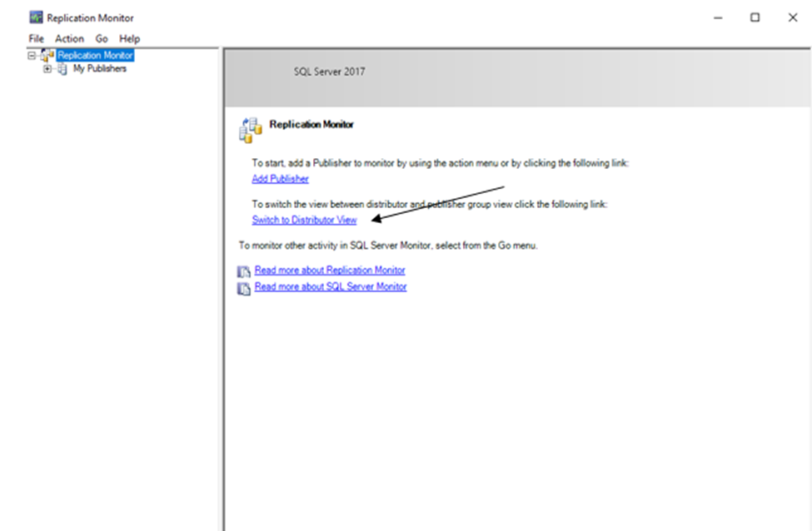The height and width of the screenshot is (531, 812).
Task: Click the Replication Monitor node icon in tree
Action: [47, 55]
